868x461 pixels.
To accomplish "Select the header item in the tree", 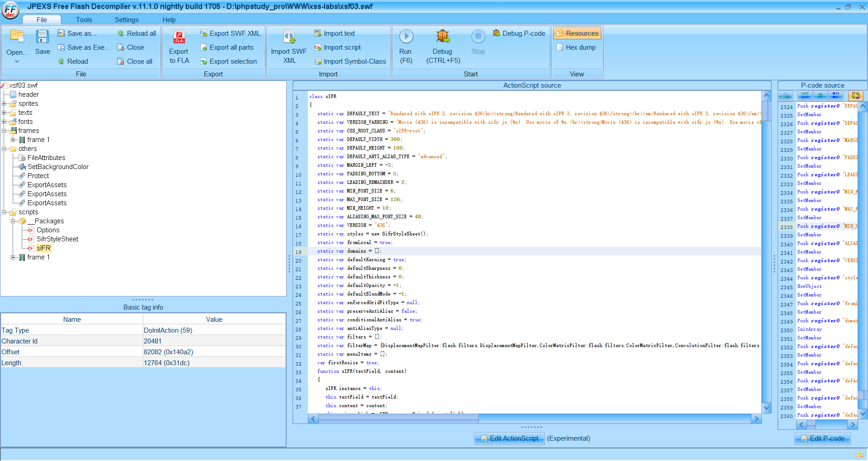I will point(28,94).
